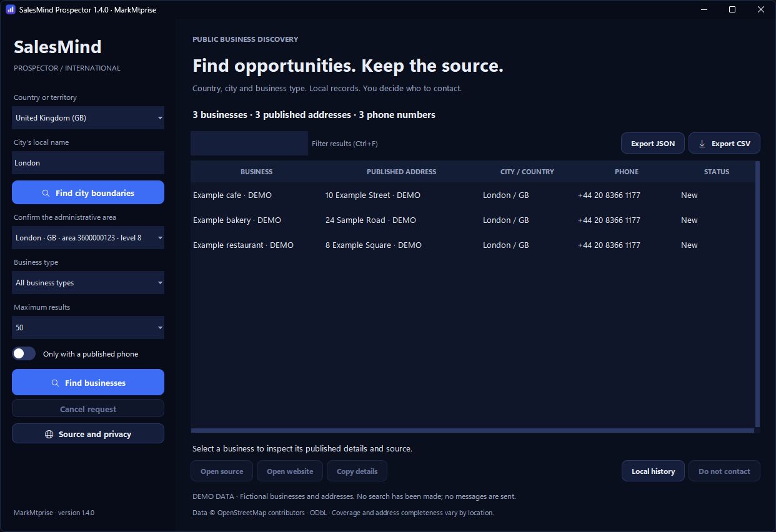Image resolution: width=776 pixels, height=532 pixels.
Task: Open the Country or territory dropdown
Action: pyautogui.click(x=88, y=117)
